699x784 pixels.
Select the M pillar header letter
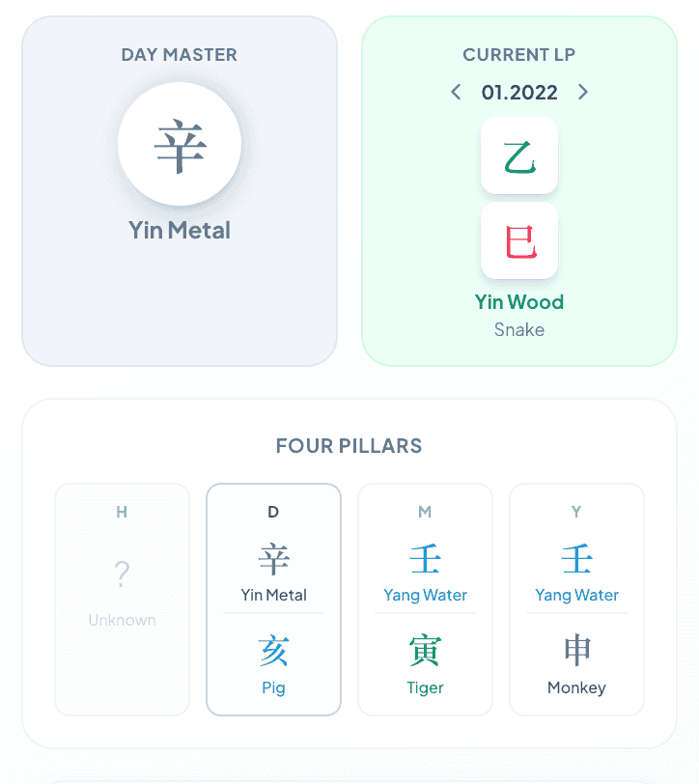click(x=425, y=512)
